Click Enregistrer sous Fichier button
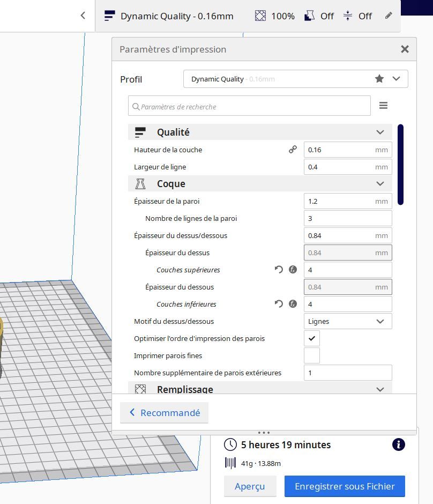This screenshot has width=433, height=504. pos(345,486)
